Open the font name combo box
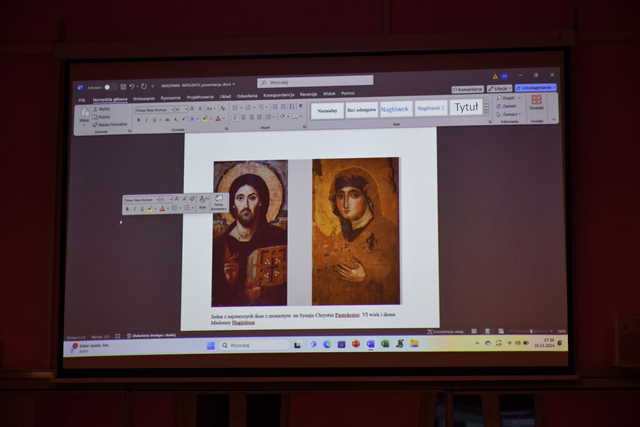 pos(153,110)
